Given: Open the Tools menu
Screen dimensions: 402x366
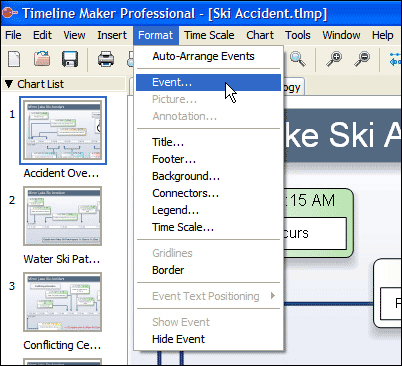Looking at the screenshot, I should tap(298, 35).
